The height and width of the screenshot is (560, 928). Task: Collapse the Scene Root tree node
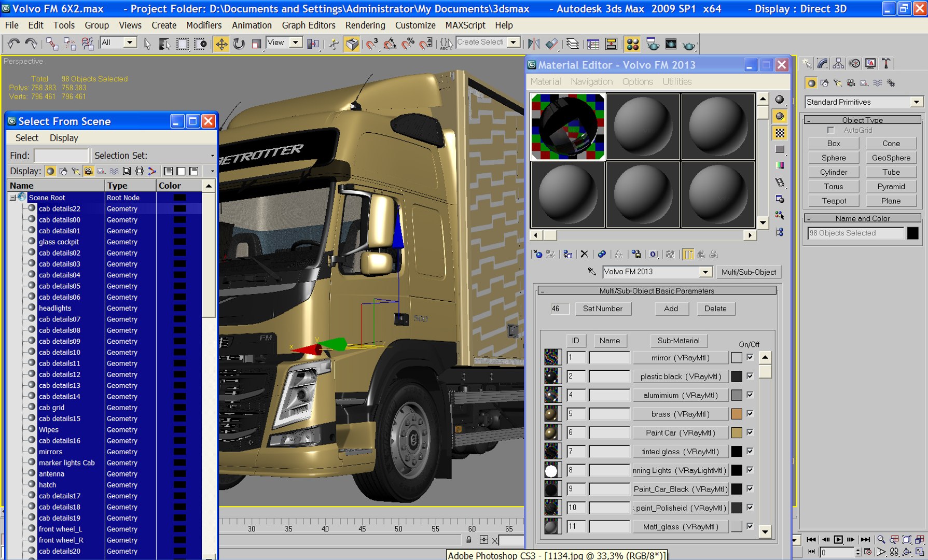click(x=13, y=198)
